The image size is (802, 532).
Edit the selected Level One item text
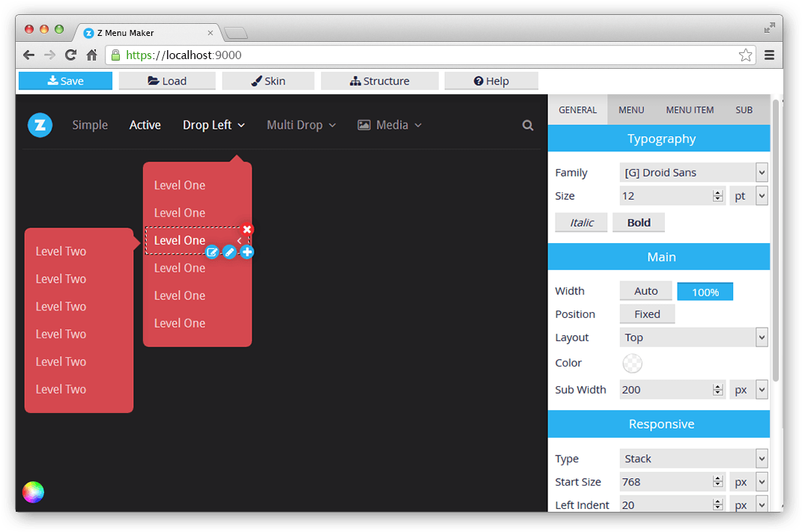pos(213,252)
